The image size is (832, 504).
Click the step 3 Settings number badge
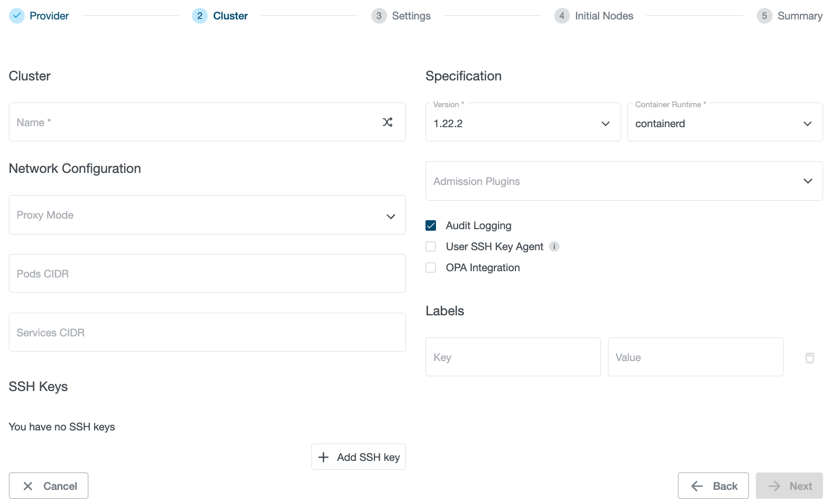pyautogui.click(x=379, y=16)
